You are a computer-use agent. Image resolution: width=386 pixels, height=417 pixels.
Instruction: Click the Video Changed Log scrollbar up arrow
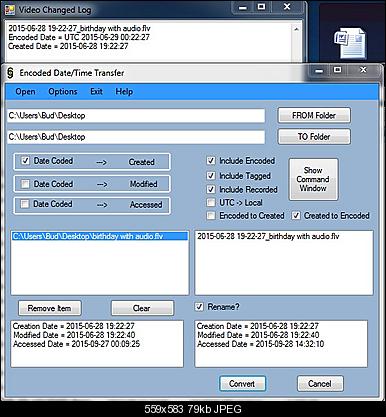click(296, 29)
